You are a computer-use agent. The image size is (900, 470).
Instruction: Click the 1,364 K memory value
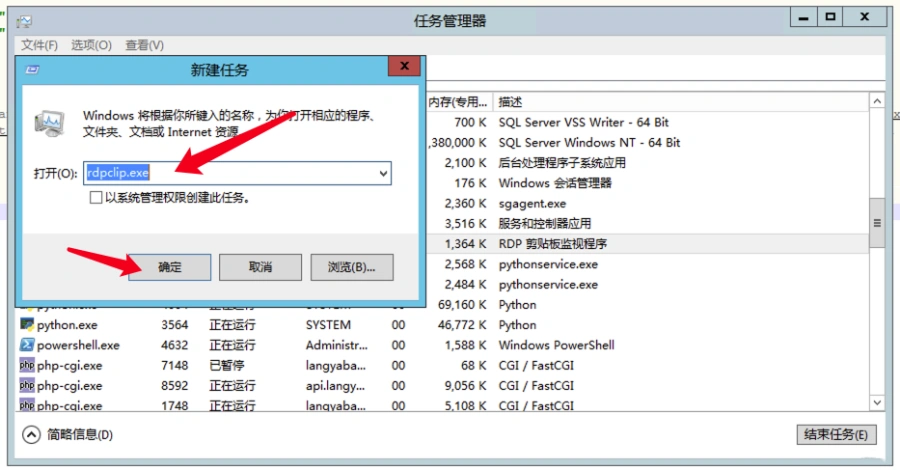click(x=465, y=244)
